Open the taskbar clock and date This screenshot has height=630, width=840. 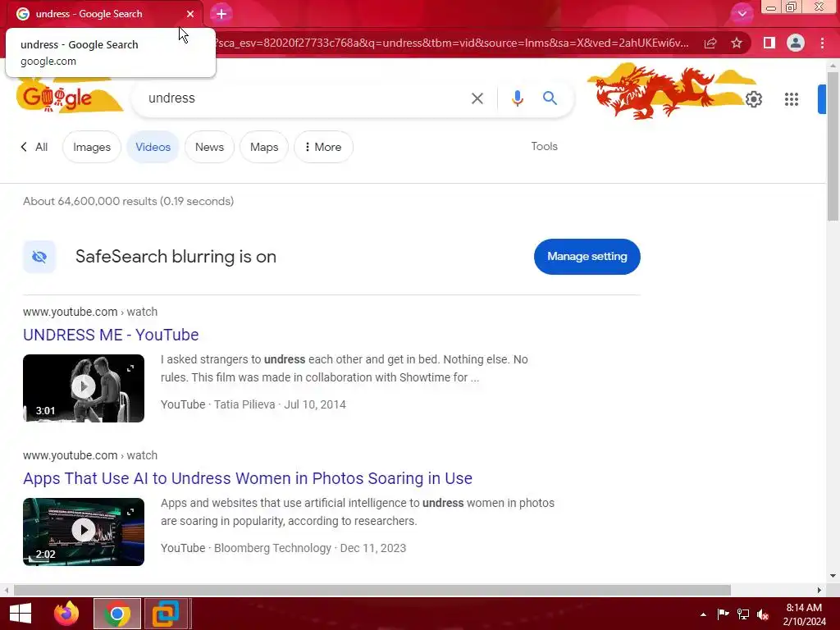(x=804, y=614)
